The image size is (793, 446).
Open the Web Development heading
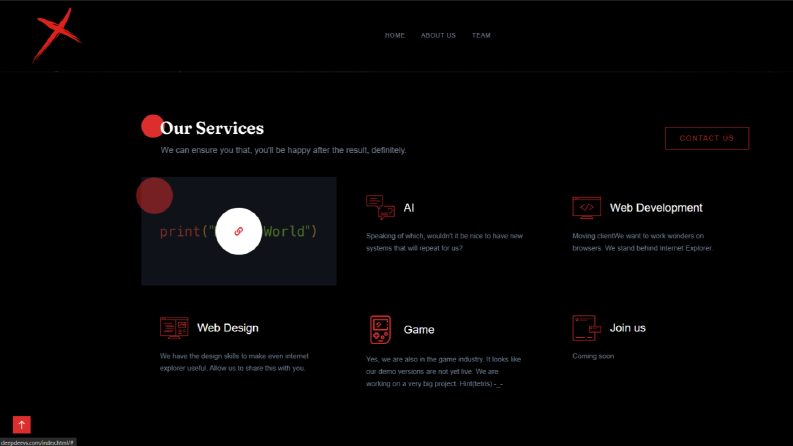656,208
